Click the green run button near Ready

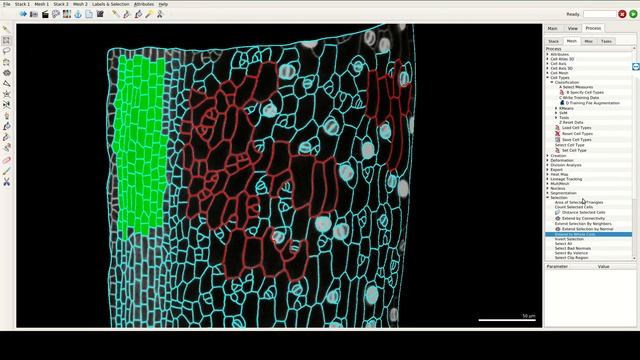pos(633,14)
